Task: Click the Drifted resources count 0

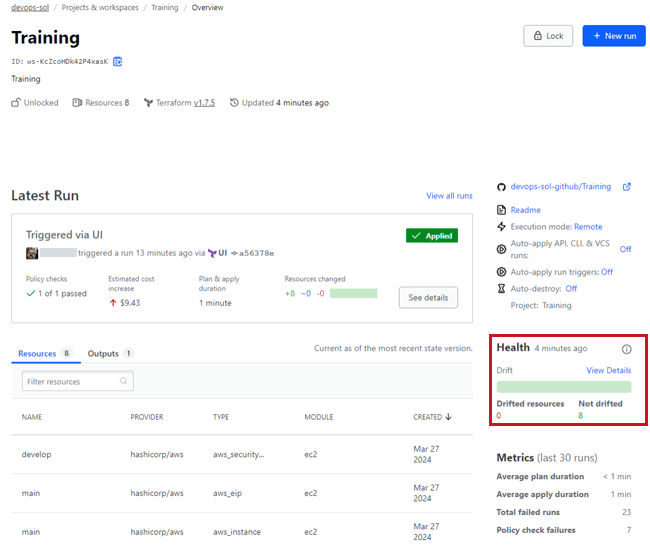Action: pos(499,415)
